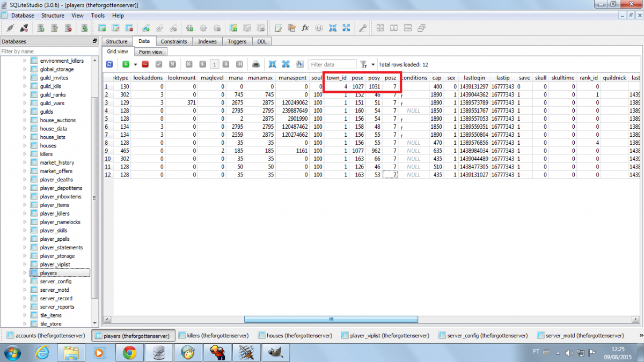Go to last page of data
The height and width of the screenshot is (362, 644).
tap(239, 64)
